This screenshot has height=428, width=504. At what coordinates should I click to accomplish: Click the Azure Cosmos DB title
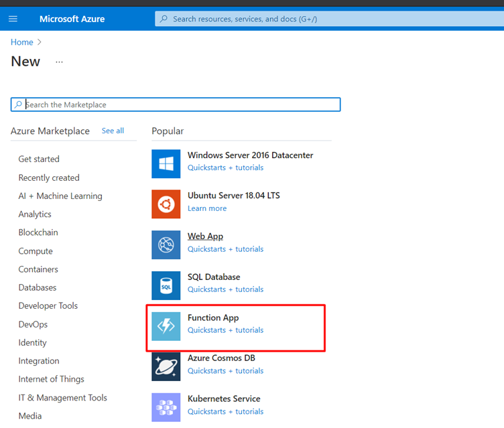pyautogui.click(x=221, y=358)
